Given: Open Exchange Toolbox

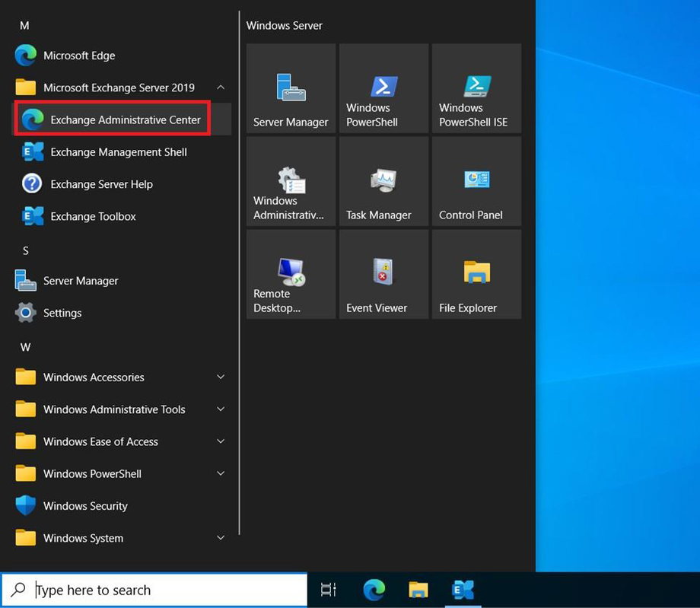Looking at the screenshot, I should click(x=93, y=217).
